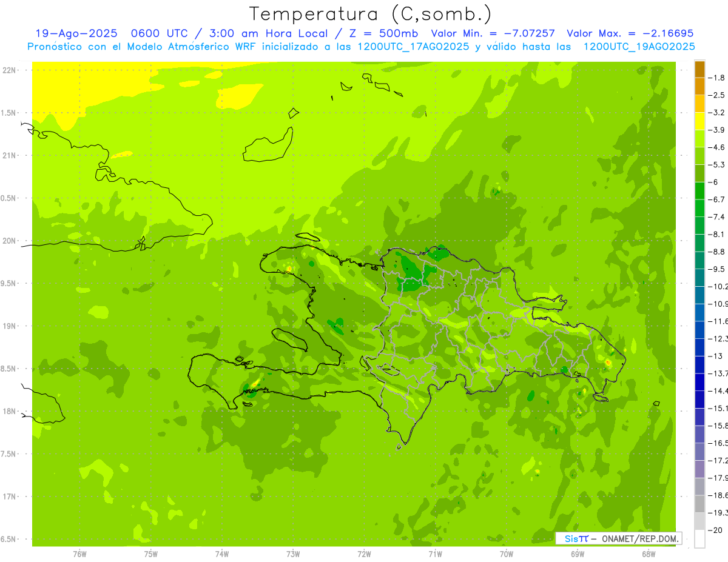728x562 pixels.
Task: Click the "-3.2" color scale value
Action: point(716,113)
